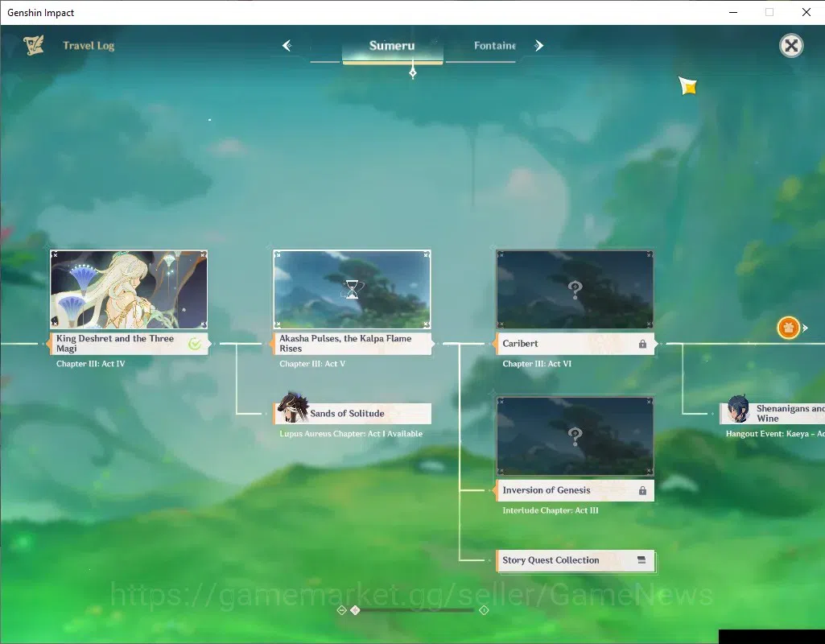Click the yellow star cursor marker
Image resolution: width=825 pixels, height=644 pixels.
[687, 86]
